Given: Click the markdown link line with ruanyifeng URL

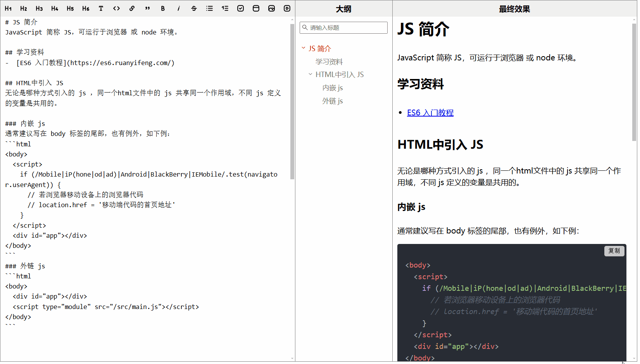Looking at the screenshot, I should [90, 63].
